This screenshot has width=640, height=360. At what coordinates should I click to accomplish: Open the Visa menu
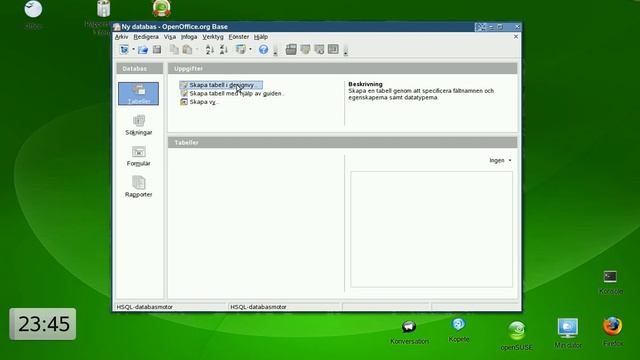tap(170, 37)
